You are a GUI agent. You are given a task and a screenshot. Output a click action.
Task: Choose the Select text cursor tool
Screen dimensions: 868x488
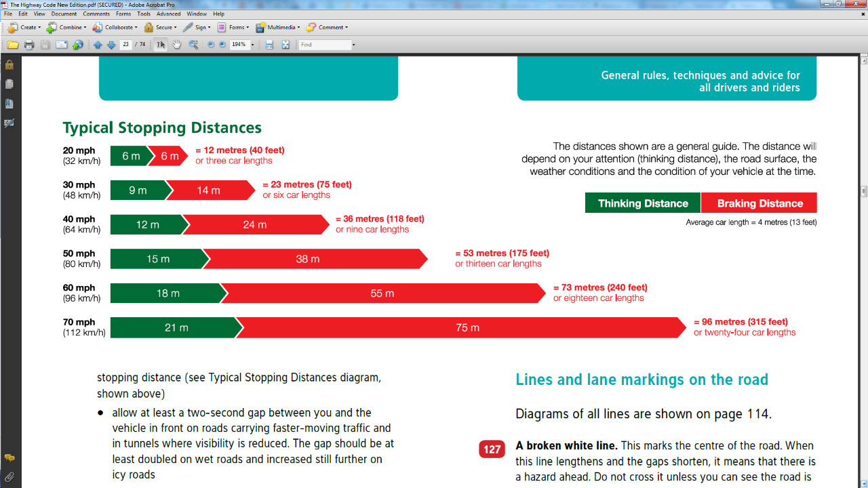(x=160, y=45)
